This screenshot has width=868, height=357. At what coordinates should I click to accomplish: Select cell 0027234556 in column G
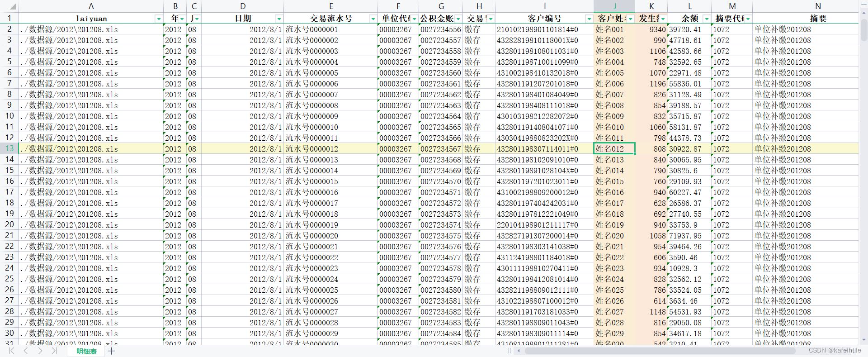[441, 29]
